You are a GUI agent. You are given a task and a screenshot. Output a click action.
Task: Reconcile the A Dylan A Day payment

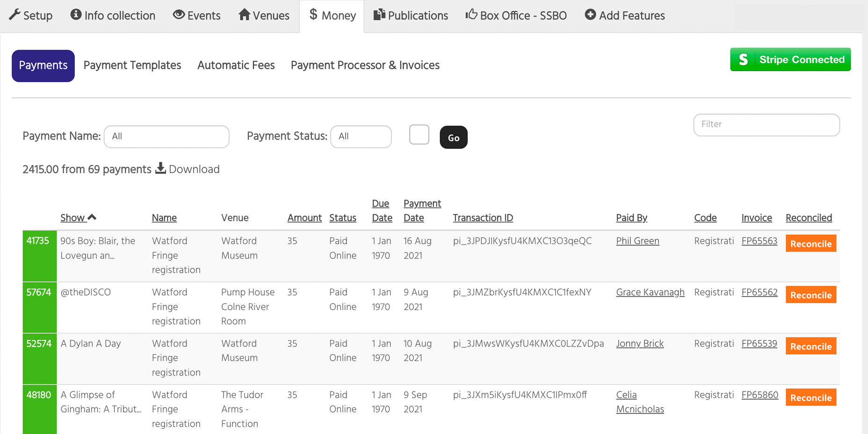tap(811, 347)
